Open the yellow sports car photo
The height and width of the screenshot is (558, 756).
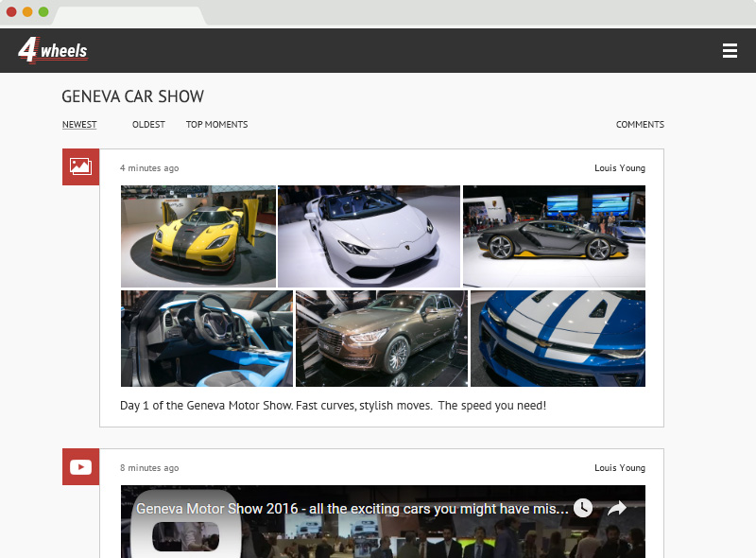(198, 235)
